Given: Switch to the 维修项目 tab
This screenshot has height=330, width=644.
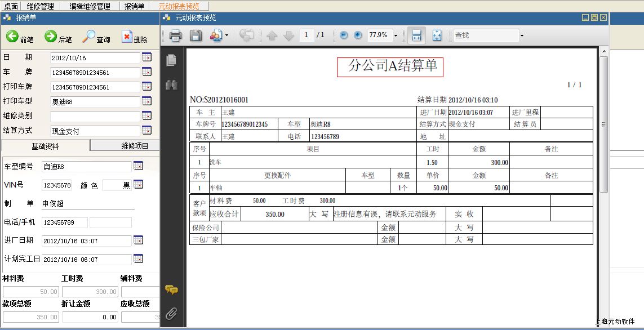Looking at the screenshot, I should 135,146.
